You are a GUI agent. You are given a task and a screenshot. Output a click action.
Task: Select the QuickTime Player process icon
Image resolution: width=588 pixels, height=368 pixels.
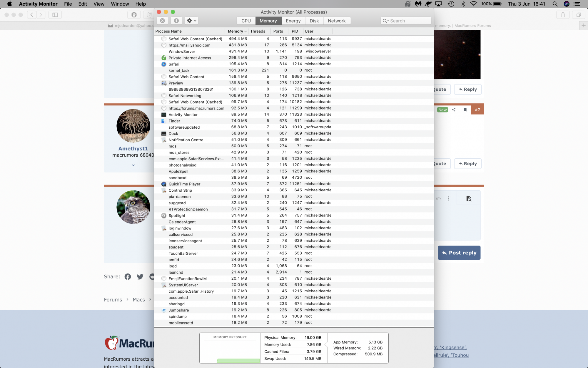click(164, 184)
